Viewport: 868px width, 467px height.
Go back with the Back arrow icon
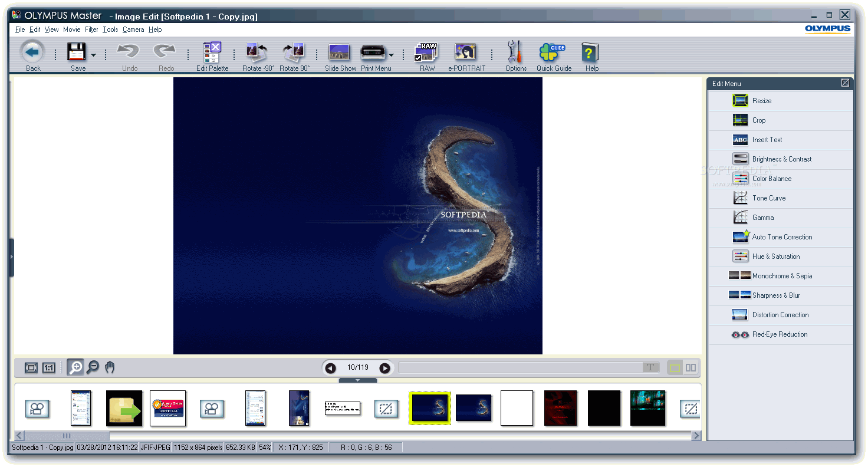click(x=33, y=52)
